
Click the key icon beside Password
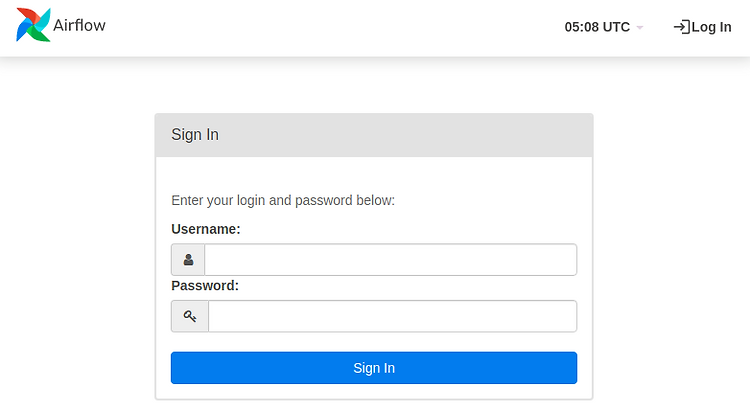click(x=190, y=316)
